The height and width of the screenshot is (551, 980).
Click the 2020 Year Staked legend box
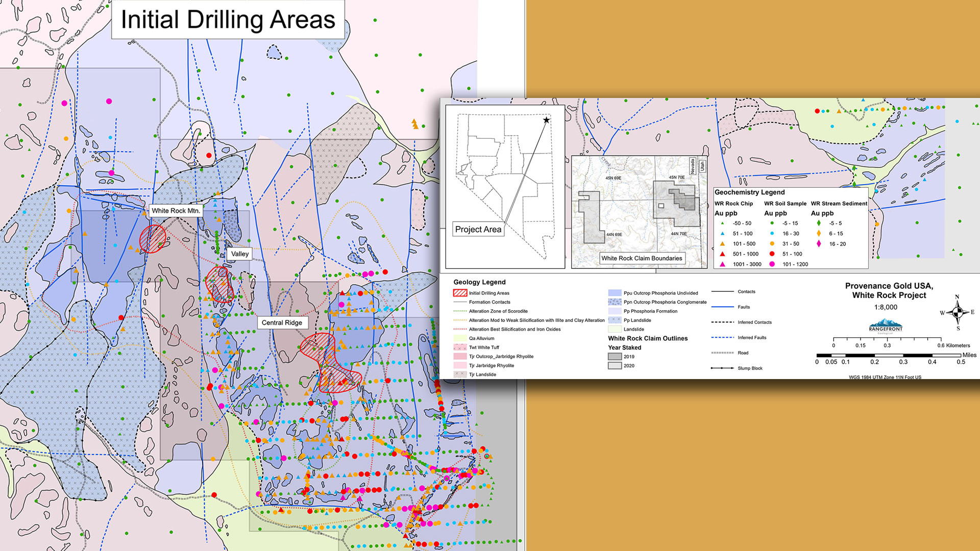(615, 366)
